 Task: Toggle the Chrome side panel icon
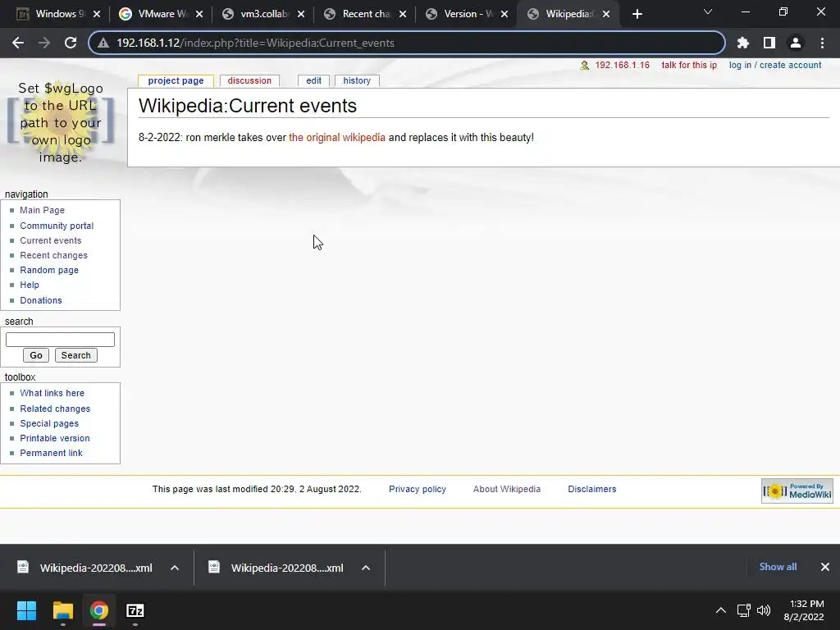769,43
